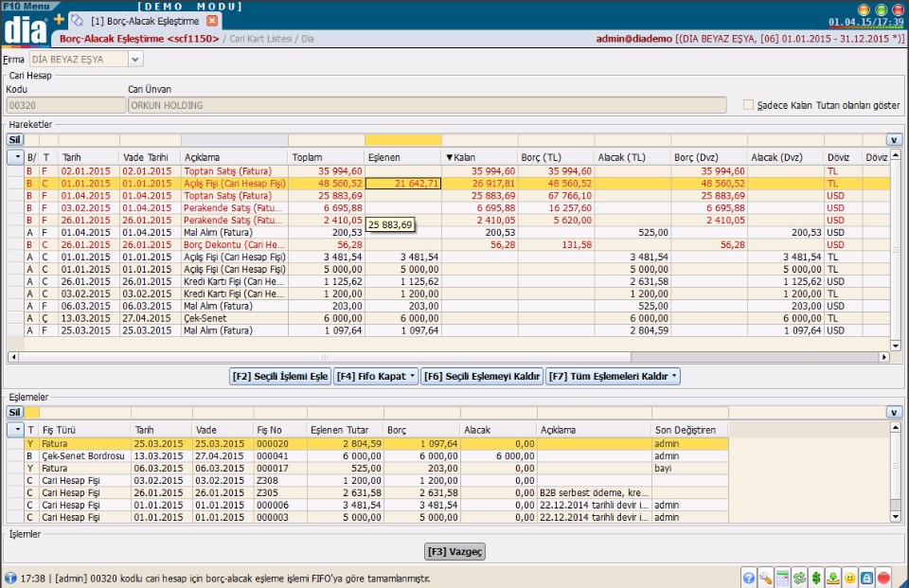Click the Cari Ünvan field ORKUN HOLDING

(427, 105)
